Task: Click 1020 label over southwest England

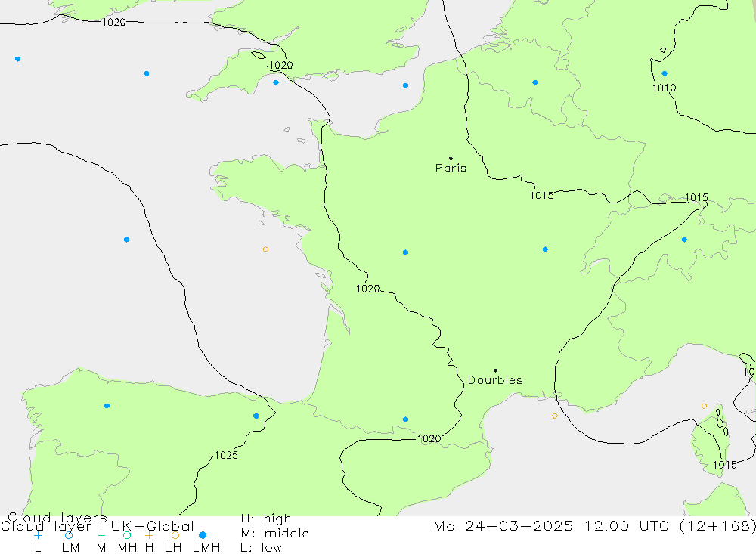Action: coord(280,65)
